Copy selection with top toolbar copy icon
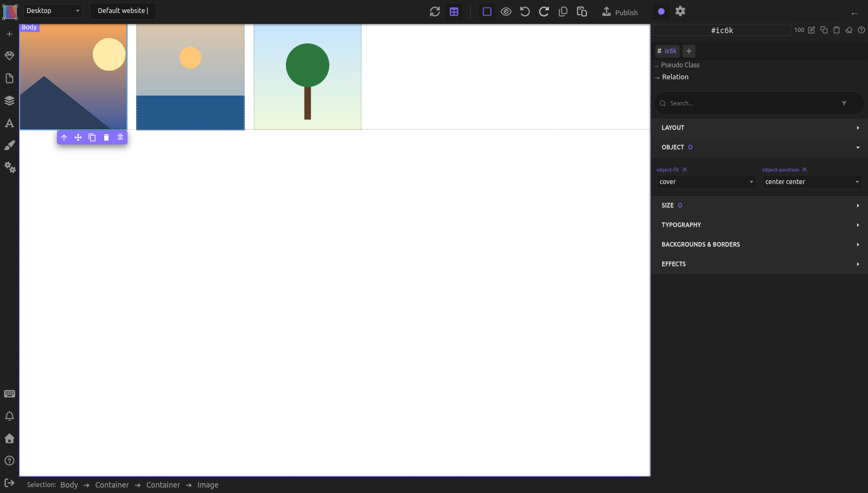This screenshot has width=868, height=493. [563, 11]
